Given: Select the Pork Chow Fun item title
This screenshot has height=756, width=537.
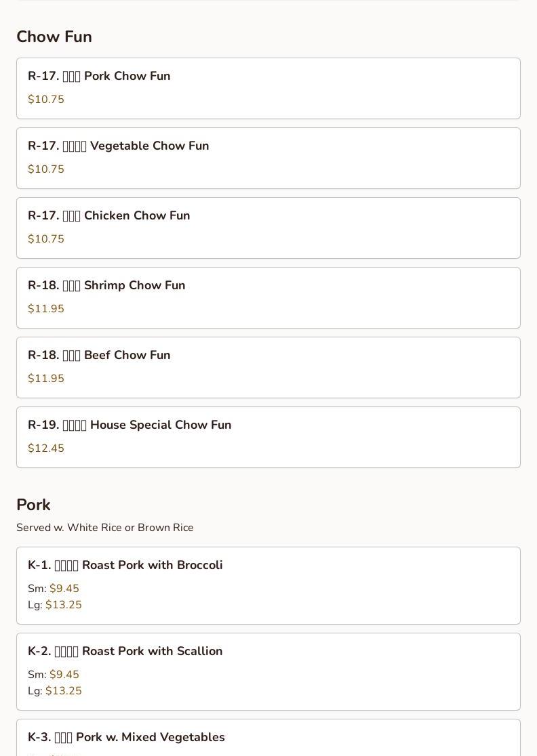Looking at the screenshot, I should (99, 76).
